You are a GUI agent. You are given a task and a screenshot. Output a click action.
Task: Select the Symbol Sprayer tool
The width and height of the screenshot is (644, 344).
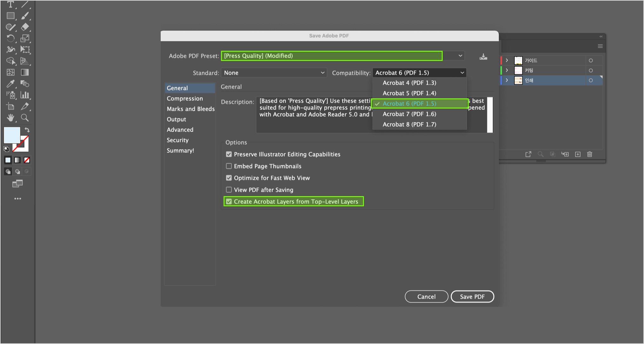click(x=10, y=95)
